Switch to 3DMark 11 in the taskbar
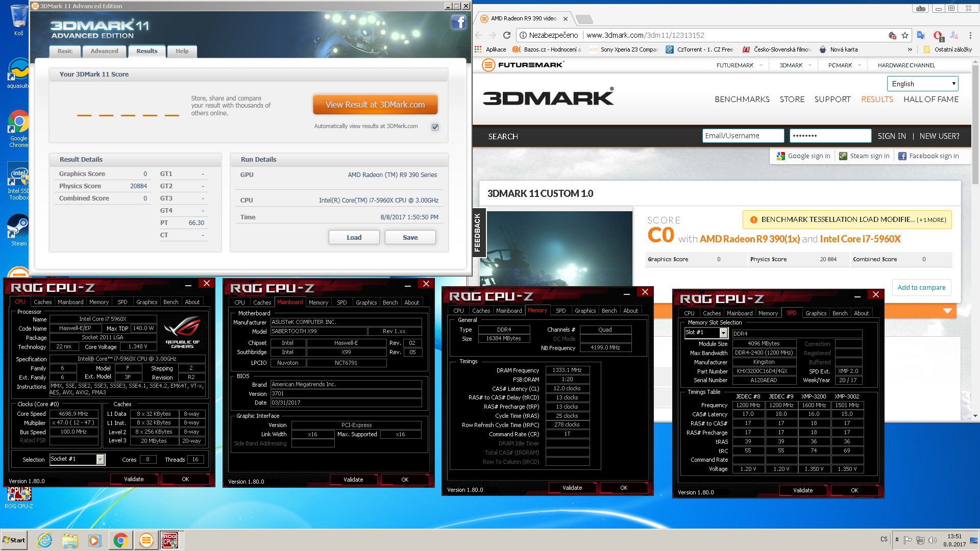This screenshot has height=551, width=980. [146, 540]
